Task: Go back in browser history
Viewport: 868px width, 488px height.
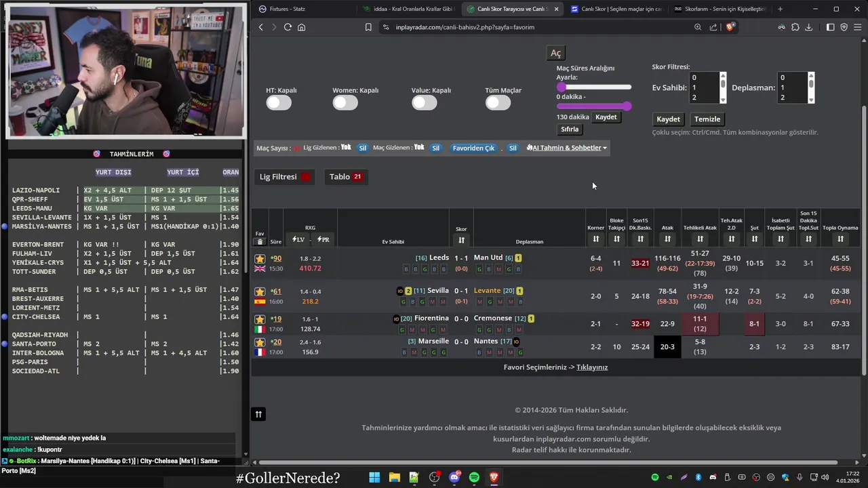Action: pos(261,27)
